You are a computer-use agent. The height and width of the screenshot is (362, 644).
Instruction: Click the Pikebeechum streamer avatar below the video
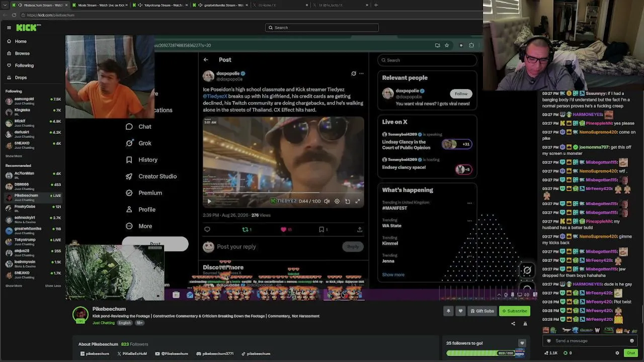80,314
